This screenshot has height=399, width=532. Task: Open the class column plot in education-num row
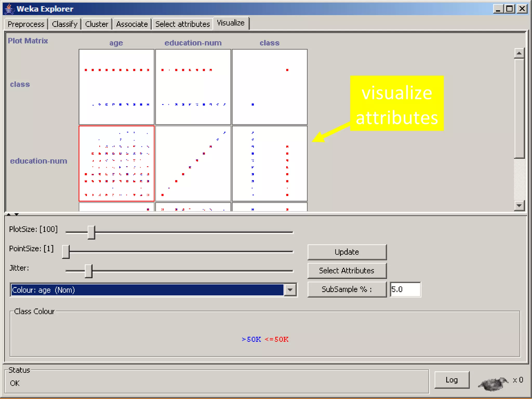point(270,163)
